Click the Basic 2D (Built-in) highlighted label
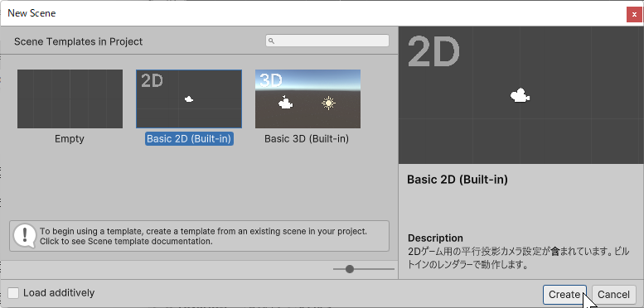Screen dimensions: 644x308 point(189,139)
